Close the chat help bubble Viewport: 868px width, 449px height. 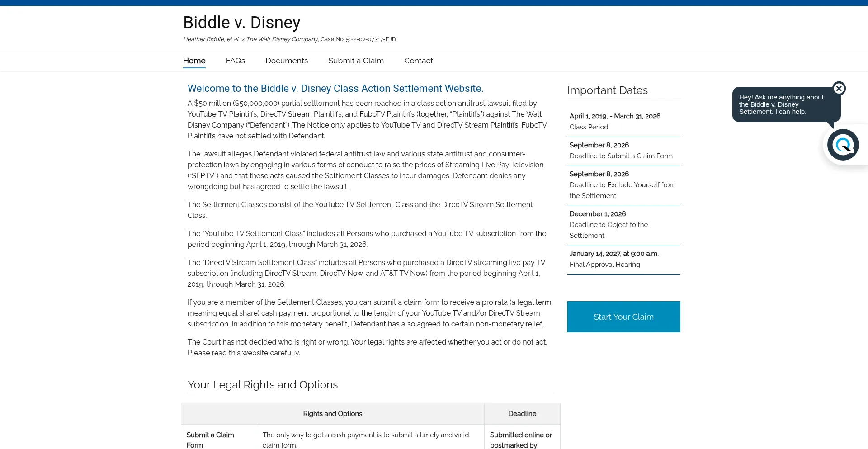point(839,88)
